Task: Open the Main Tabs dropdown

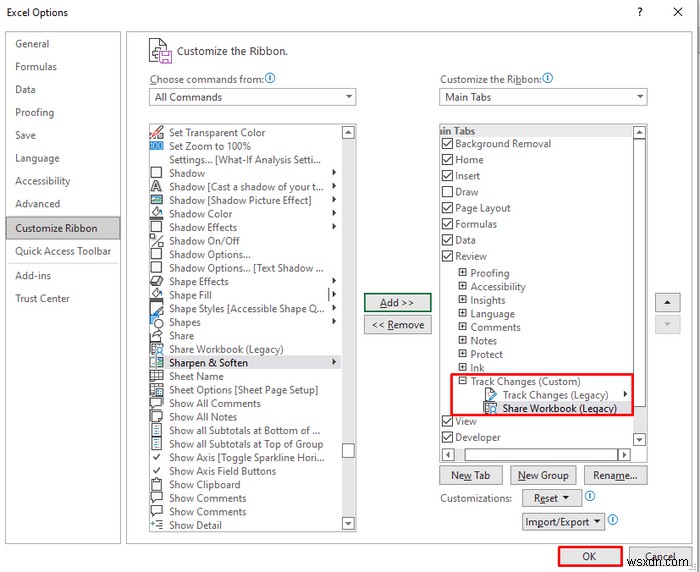Action: [543, 97]
